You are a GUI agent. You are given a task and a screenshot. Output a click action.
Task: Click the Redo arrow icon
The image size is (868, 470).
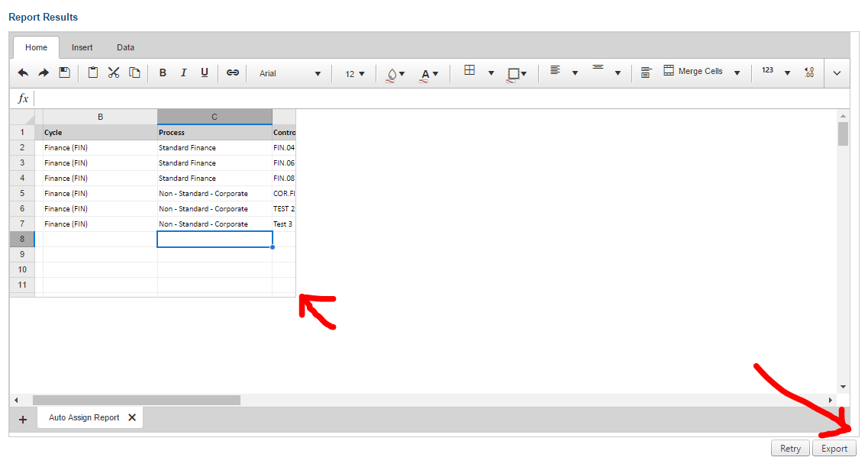point(44,72)
